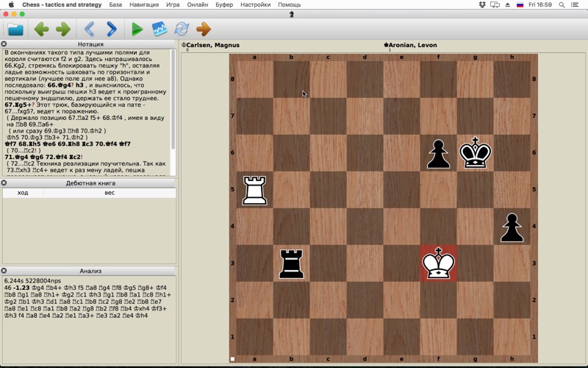Click the 6.244s 5228004nps analysis line
Screen dimensions: 588x368
[32, 281]
